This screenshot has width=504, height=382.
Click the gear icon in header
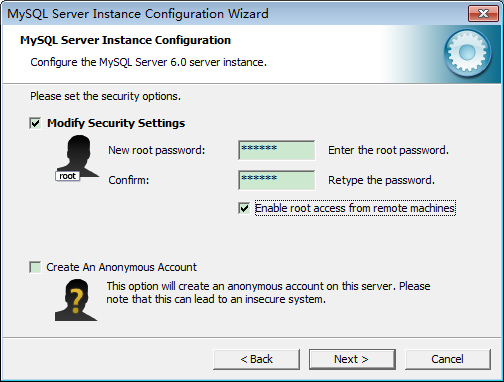click(x=467, y=52)
